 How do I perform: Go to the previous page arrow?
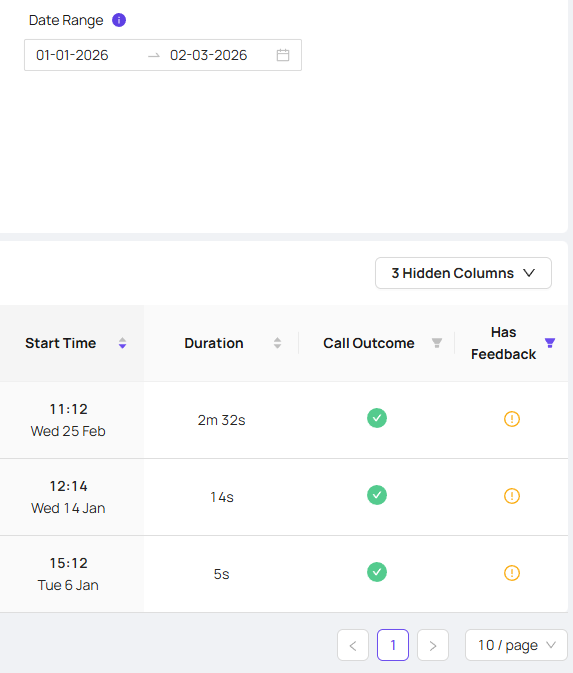click(353, 645)
